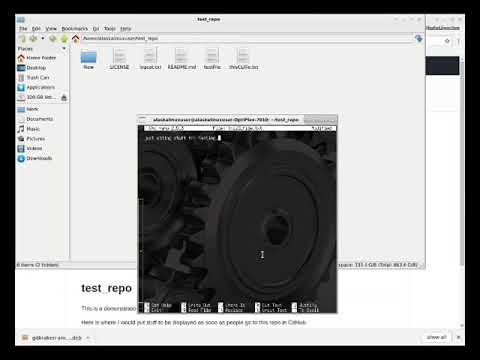This screenshot has height=360, width=480.
Task: Select the testFile file icon
Action: [212, 59]
